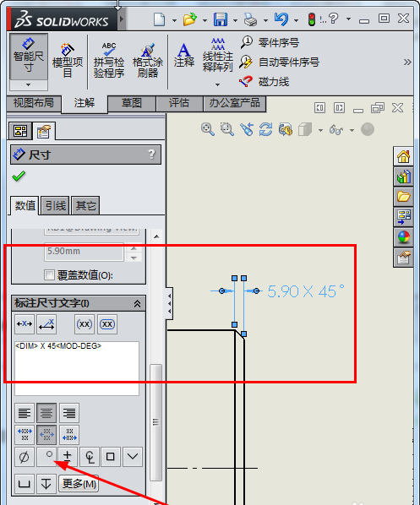This screenshot has height=505, width=420.
Task: Insert a Note annotation
Action: [x=183, y=56]
